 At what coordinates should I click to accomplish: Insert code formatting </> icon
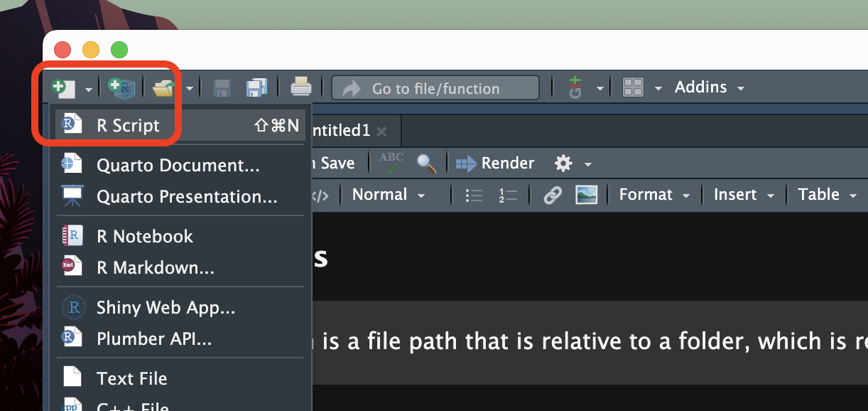[320, 196]
